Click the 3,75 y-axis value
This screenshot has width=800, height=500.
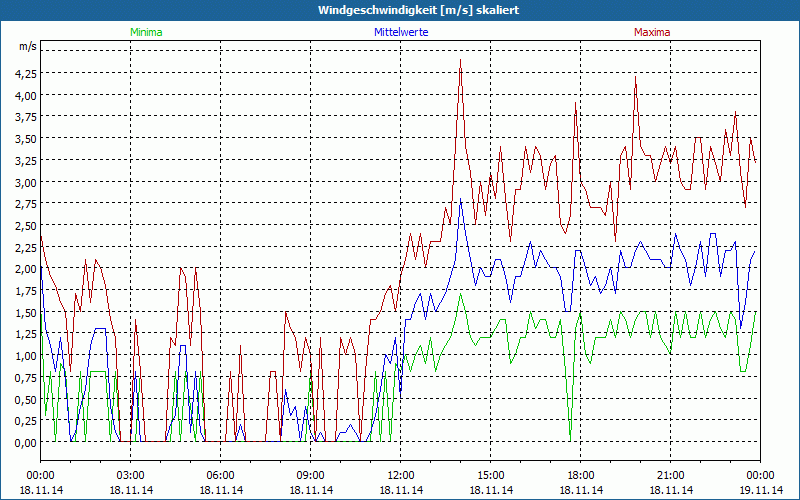click(26, 117)
